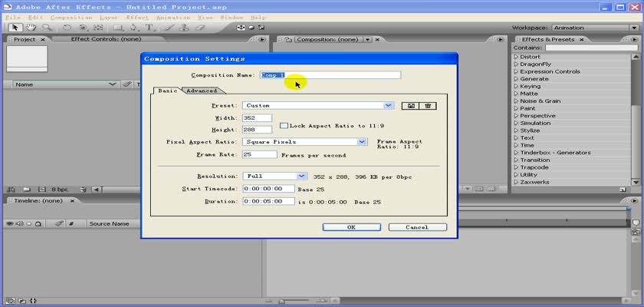Click the save preset icon in dialog
The width and height of the screenshot is (644, 307).
pos(411,106)
